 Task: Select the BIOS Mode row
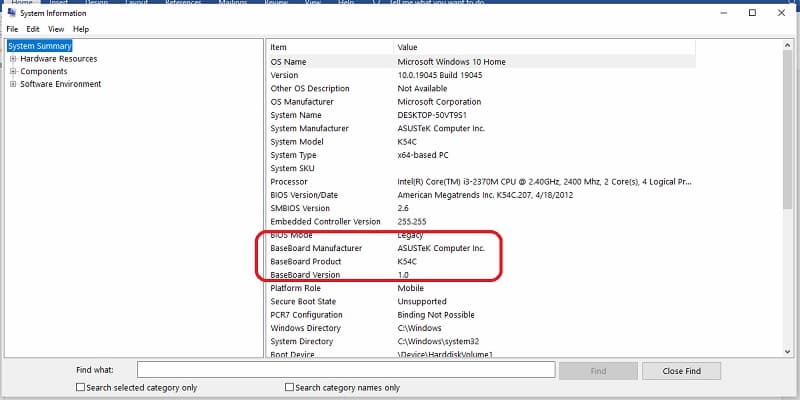coord(482,235)
